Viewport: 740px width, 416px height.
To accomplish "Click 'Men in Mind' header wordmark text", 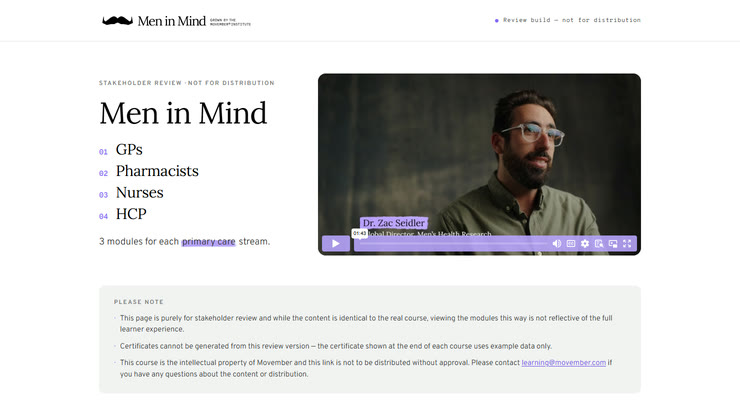I will (172, 21).
